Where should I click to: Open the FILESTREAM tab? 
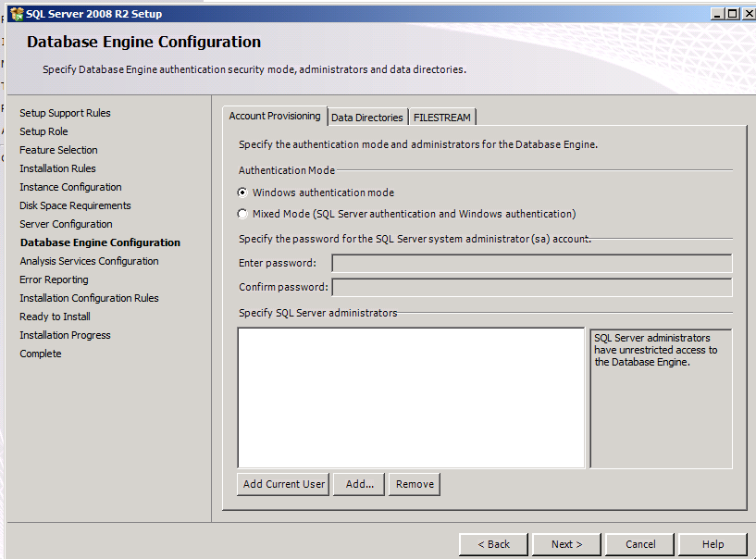[442, 118]
